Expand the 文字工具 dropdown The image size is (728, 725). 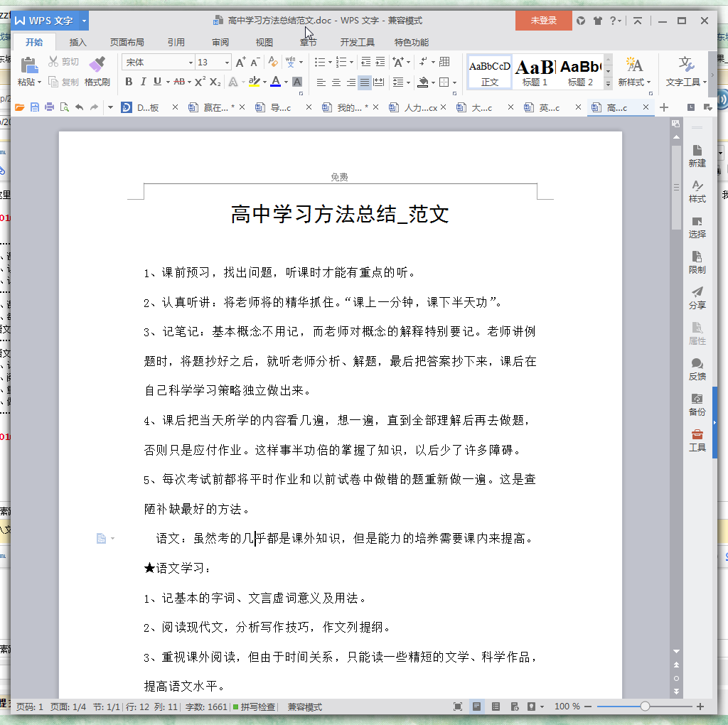click(686, 71)
